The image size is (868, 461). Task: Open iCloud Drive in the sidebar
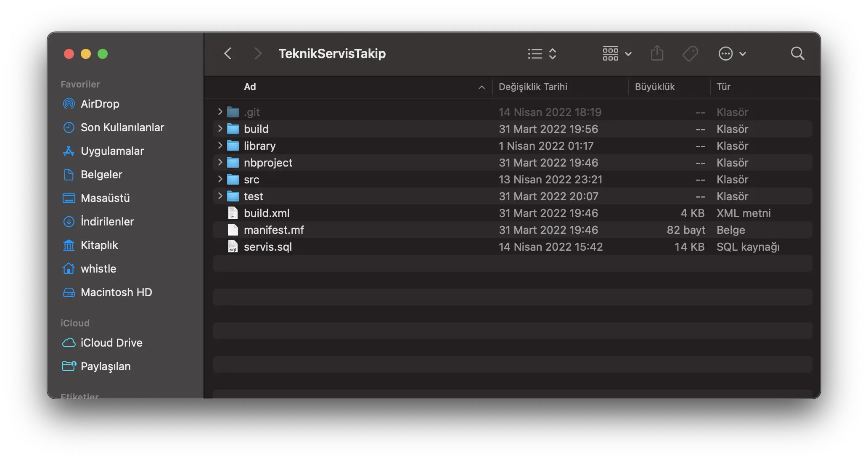tap(103, 343)
